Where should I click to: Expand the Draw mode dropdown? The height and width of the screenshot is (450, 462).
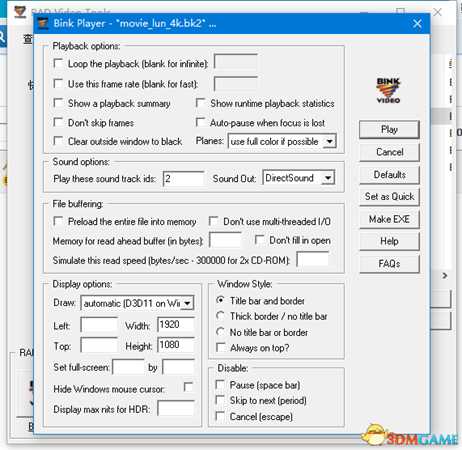[188, 303]
